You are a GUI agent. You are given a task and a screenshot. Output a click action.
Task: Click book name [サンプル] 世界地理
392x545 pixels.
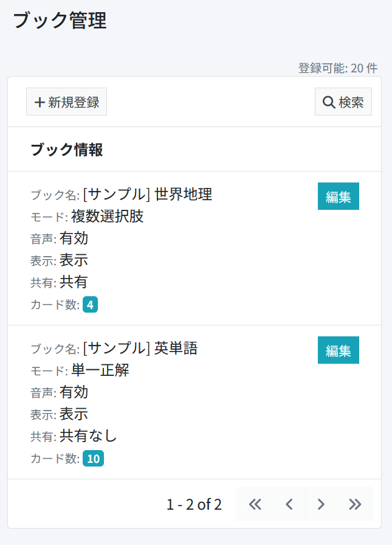pos(148,194)
